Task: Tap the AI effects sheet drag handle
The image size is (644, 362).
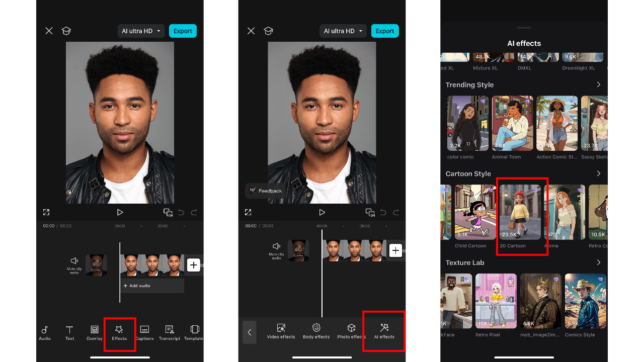Action: pyautogui.click(x=524, y=28)
